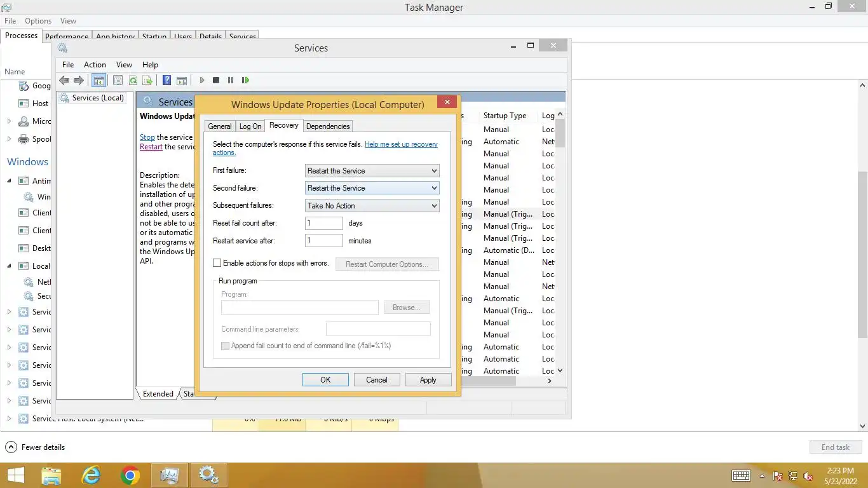The height and width of the screenshot is (488, 868).
Task: Click the Task Manager vertical scrollbar
Action: (863, 255)
